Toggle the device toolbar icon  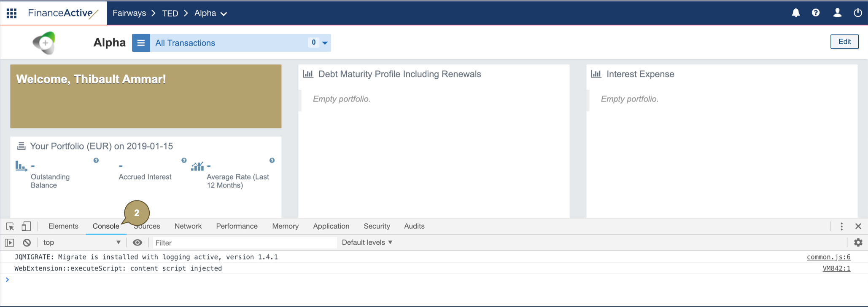click(x=26, y=227)
